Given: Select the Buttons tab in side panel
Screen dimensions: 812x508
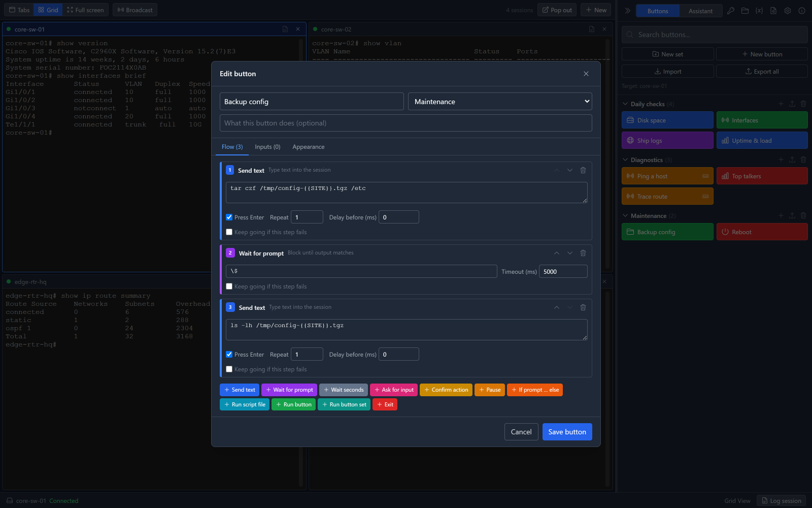Looking at the screenshot, I should point(658,11).
